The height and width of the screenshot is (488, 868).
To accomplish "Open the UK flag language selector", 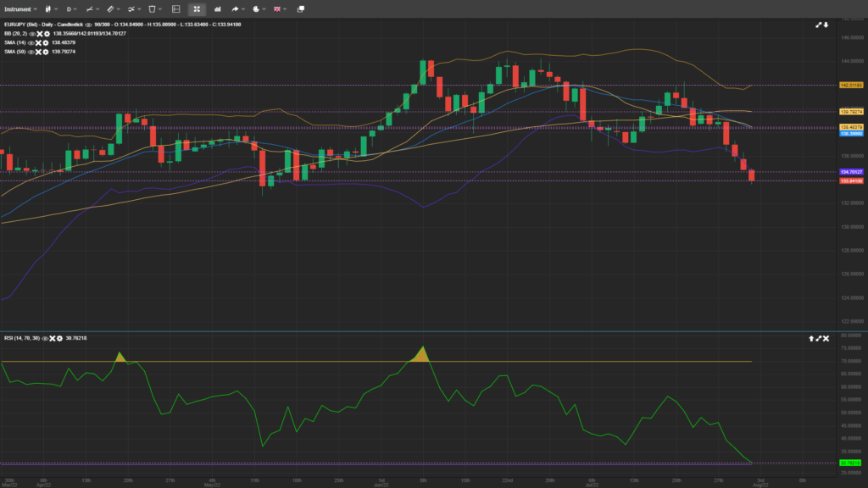I will click(x=277, y=8).
